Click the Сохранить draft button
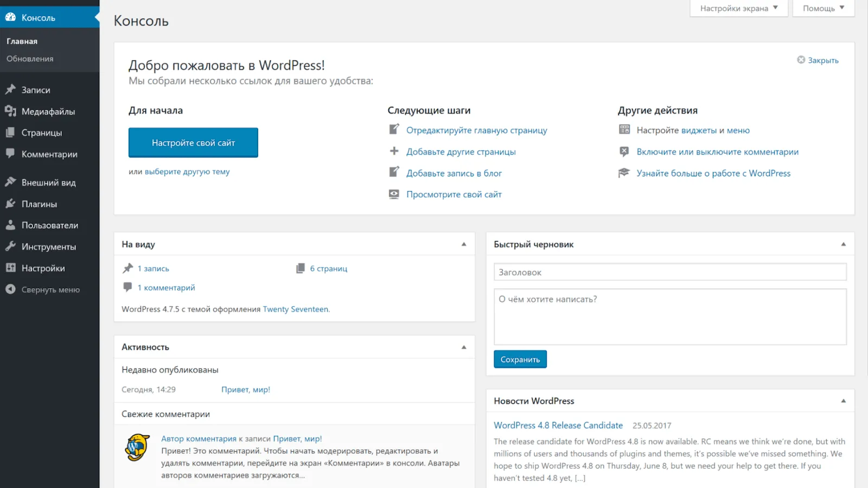The height and width of the screenshot is (488, 868). 520,359
